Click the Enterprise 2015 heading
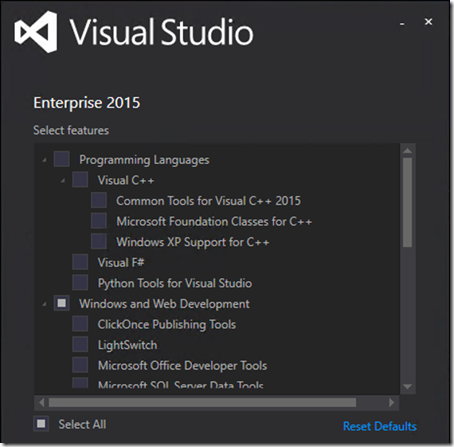 [x=87, y=103]
